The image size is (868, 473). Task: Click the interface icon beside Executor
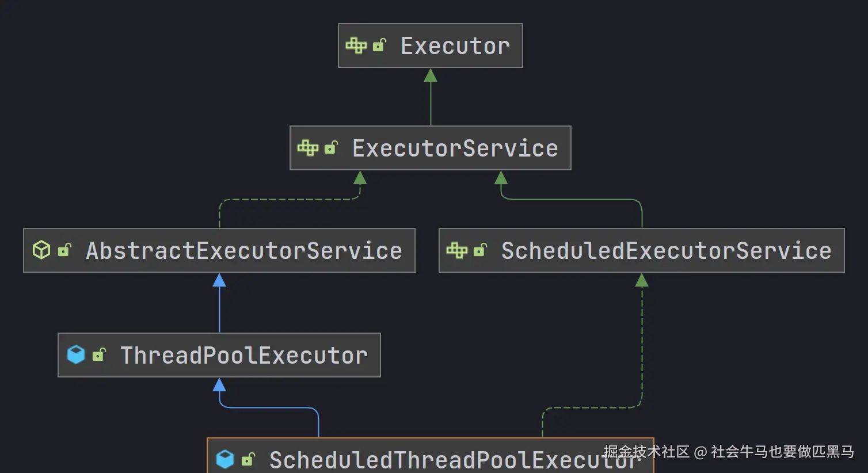coord(356,45)
